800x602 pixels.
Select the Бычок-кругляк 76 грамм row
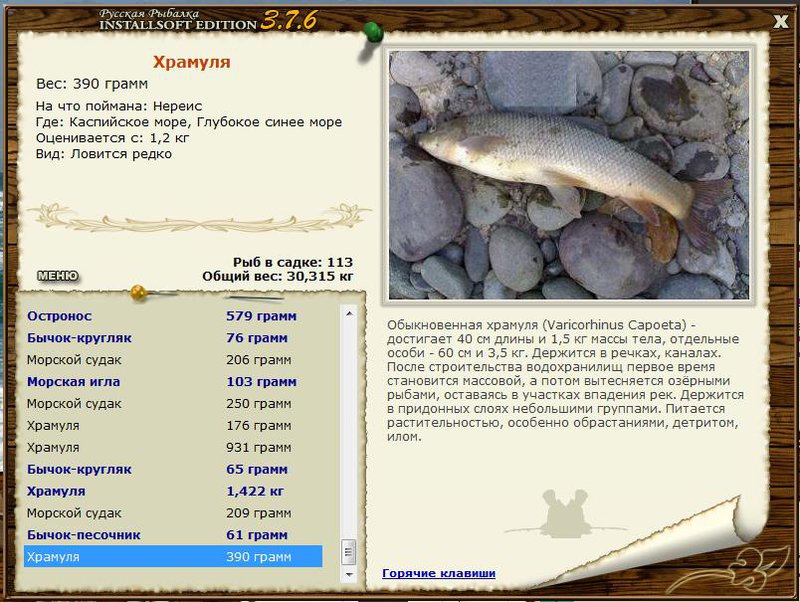[173, 338]
